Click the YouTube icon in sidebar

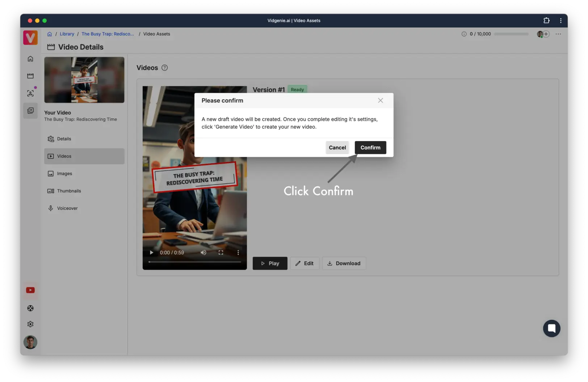pyautogui.click(x=30, y=290)
